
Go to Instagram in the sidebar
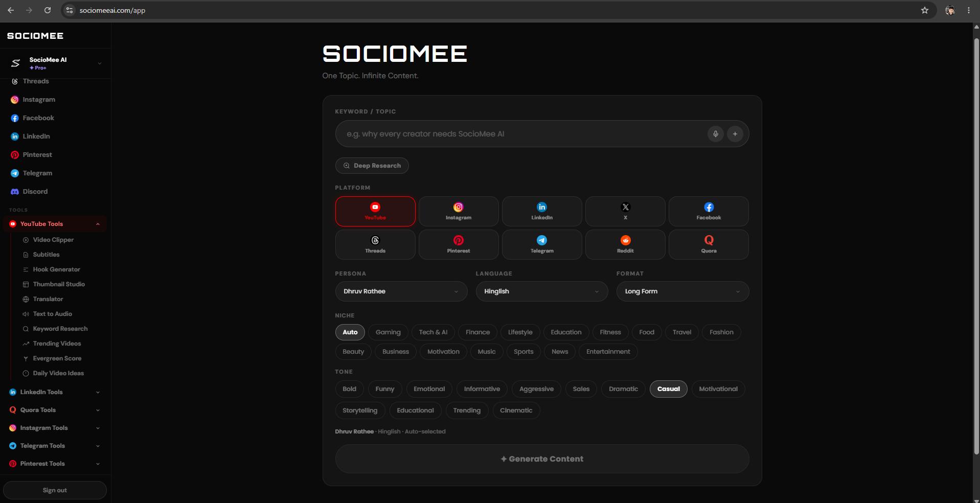(x=39, y=100)
